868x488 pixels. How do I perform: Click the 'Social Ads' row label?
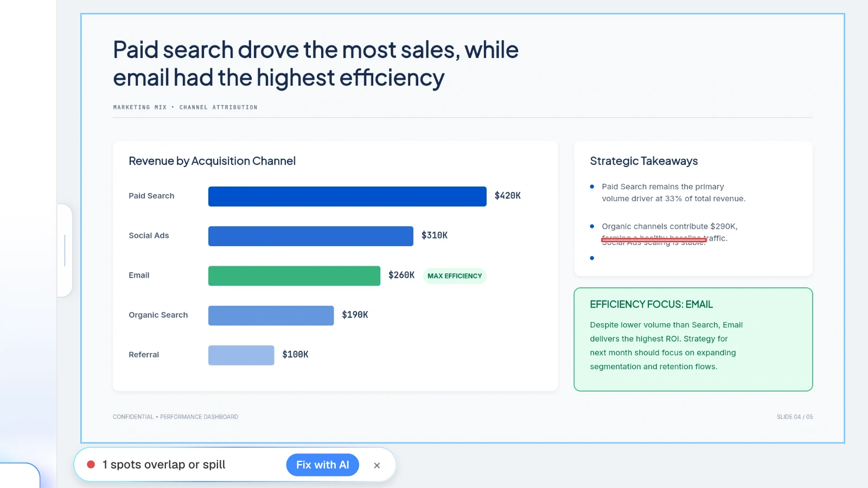click(x=149, y=235)
